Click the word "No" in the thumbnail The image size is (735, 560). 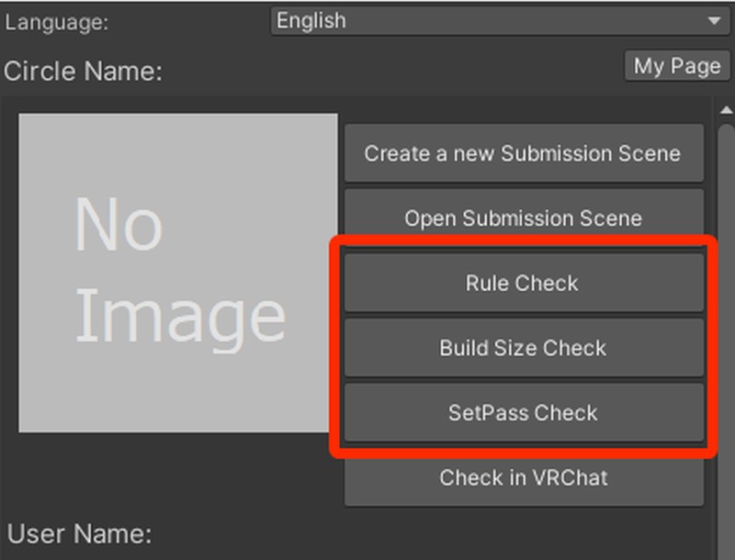118,224
